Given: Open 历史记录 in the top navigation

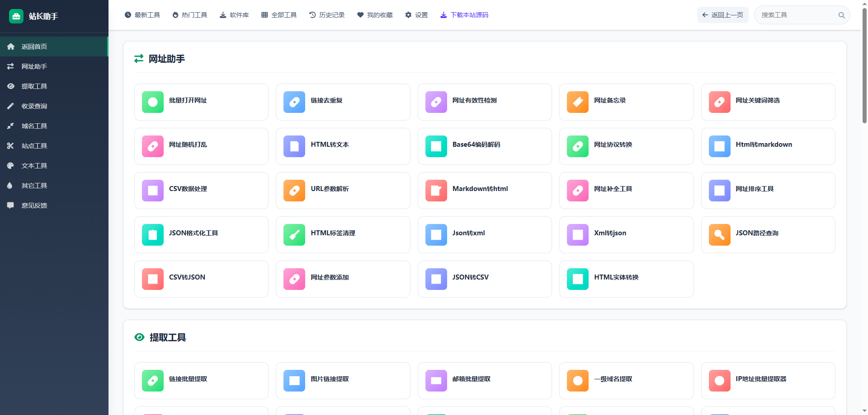Looking at the screenshot, I should click(327, 15).
